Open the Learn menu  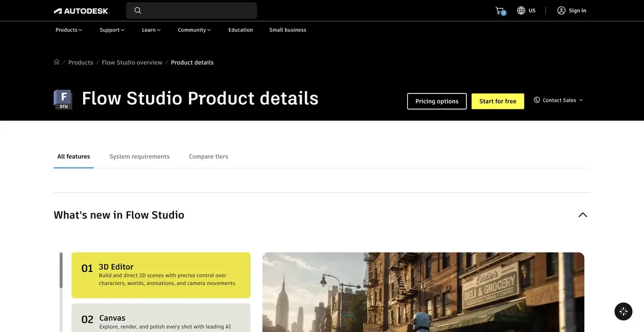[151, 30]
